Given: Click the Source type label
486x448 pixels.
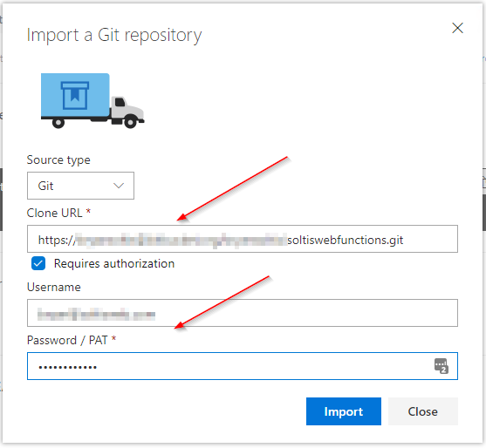Looking at the screenshot, I should (x=58, y=160).
